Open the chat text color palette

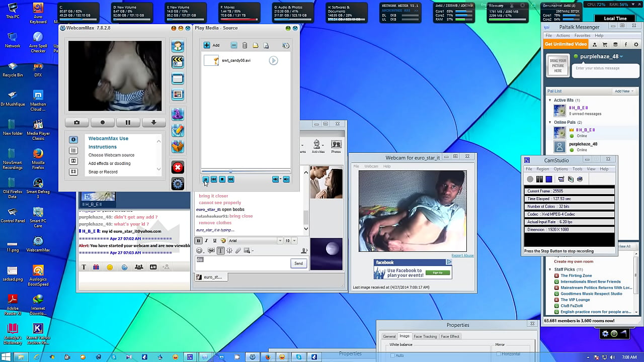click(223, 241)
